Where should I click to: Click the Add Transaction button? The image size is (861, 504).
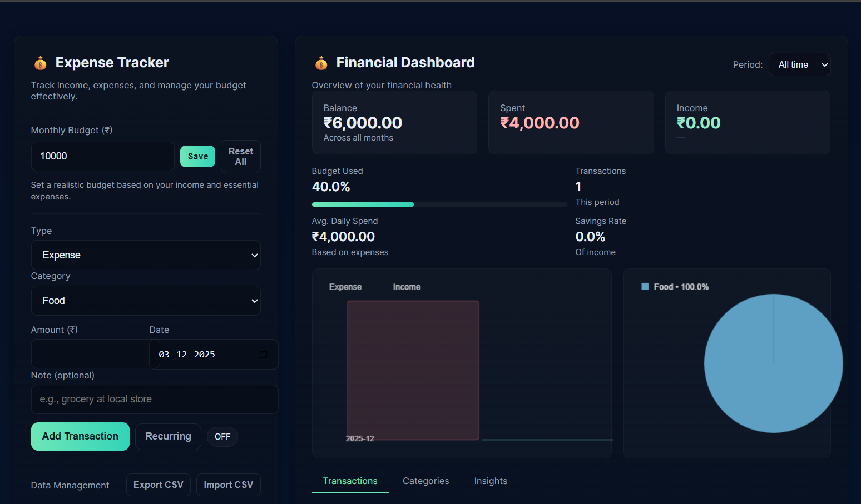[80, 436]
